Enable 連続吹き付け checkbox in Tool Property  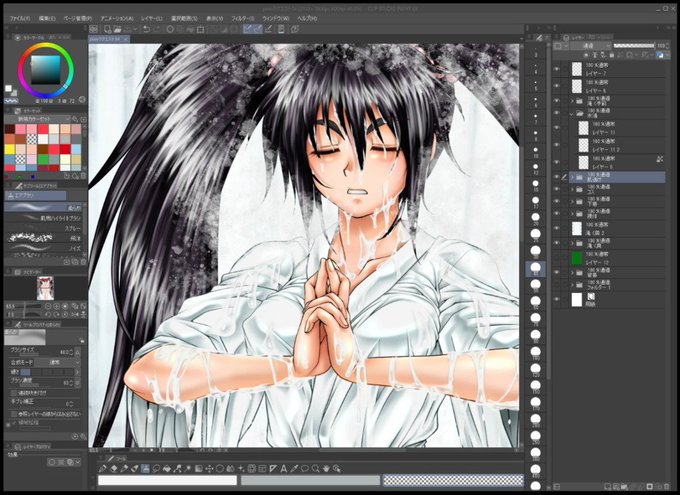click(13, 393)
